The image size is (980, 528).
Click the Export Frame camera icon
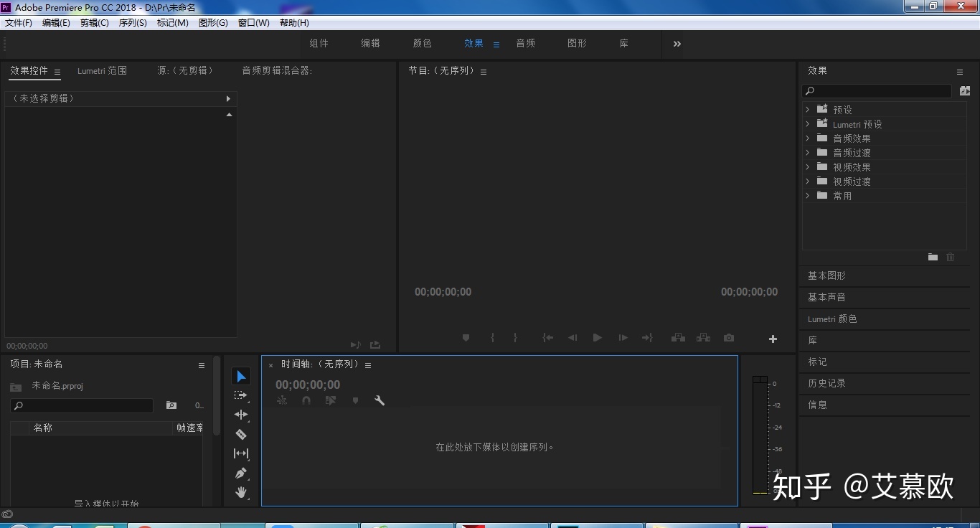(729, 338)
